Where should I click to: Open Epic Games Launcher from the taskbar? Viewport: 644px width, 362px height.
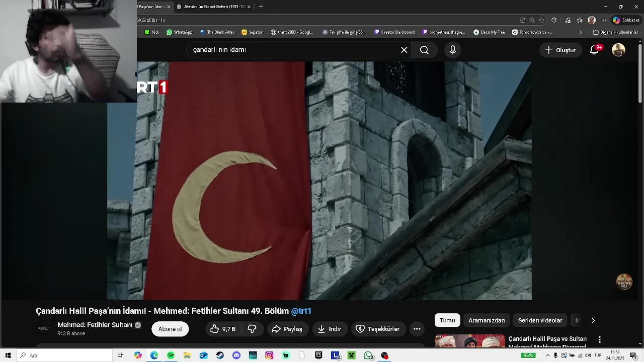[x=318, y=355]
